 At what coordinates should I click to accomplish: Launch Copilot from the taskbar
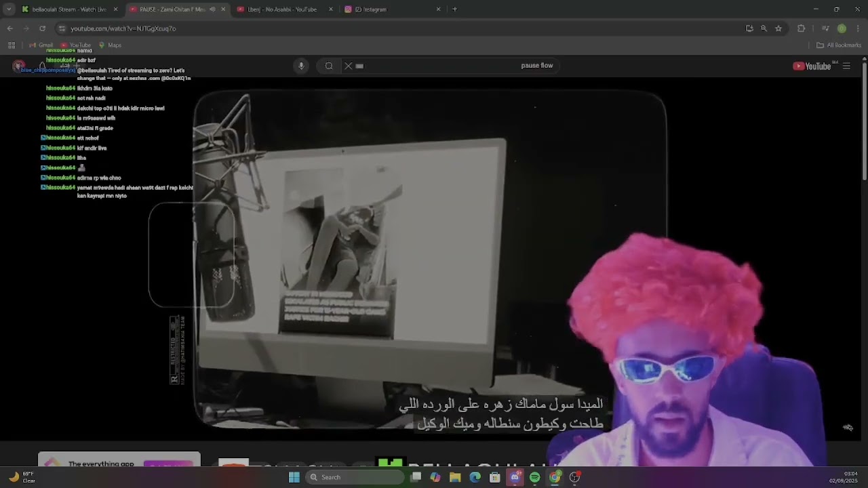point(435,477)
